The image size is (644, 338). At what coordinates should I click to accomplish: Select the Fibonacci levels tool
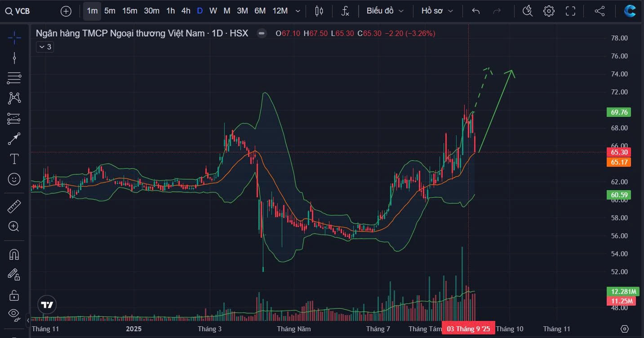14,78
